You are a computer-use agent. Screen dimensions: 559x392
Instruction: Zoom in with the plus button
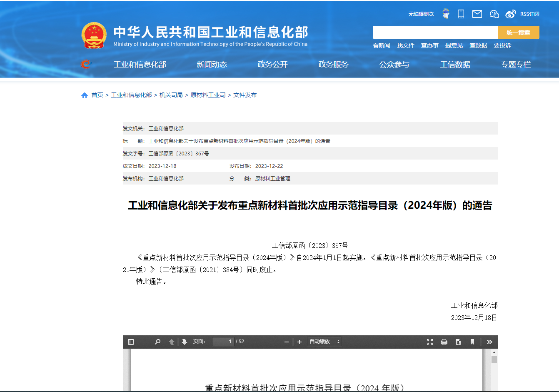click(x=299, y=342)
